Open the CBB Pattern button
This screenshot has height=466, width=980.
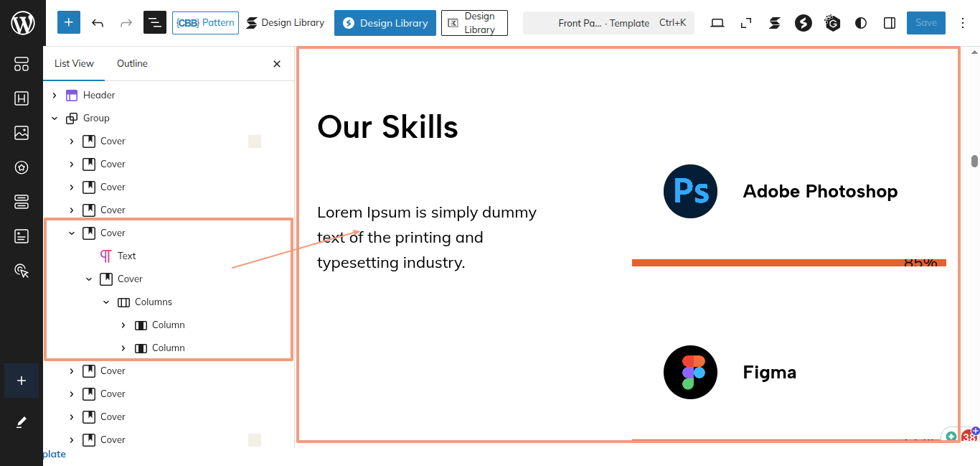205,23
